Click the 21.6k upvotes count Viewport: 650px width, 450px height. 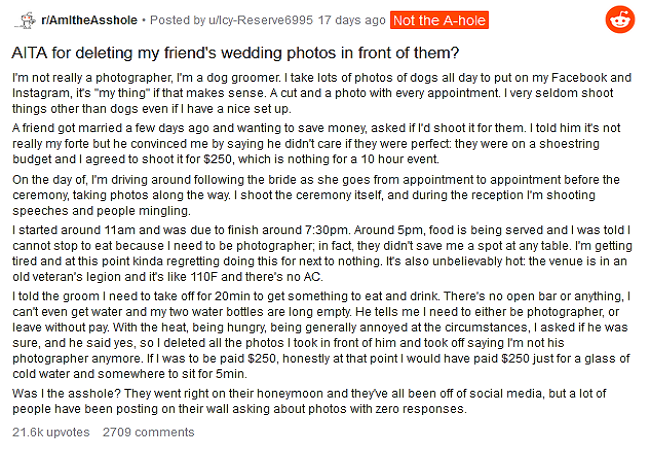tap(51, 432)
